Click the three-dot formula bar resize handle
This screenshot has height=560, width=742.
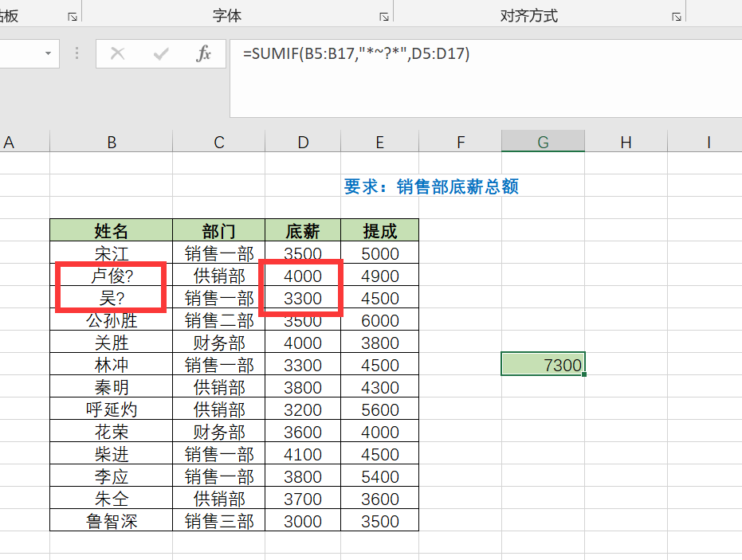pyautogui.click(x=77, y=53)
